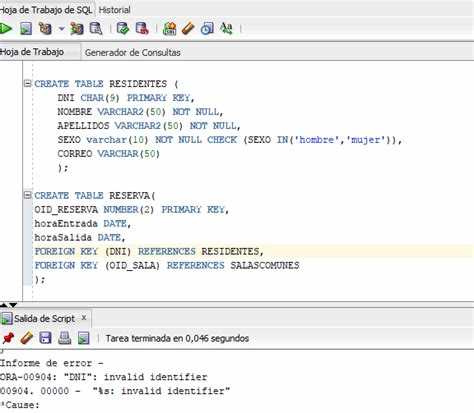The height and width of the screenshot is (413, 474).
Task: Open the Historial tab
Action: [x=114, y=10]
